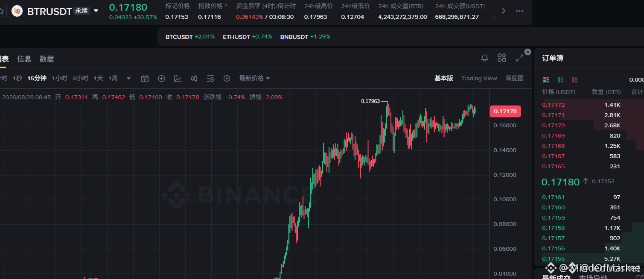Click ask price 0.17169 in order book

pyautogui.click(x=554, y=135)
